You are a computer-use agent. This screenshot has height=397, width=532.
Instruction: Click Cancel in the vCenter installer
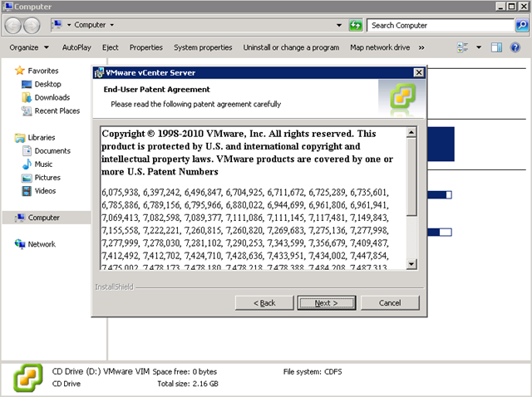click(390, 303)
